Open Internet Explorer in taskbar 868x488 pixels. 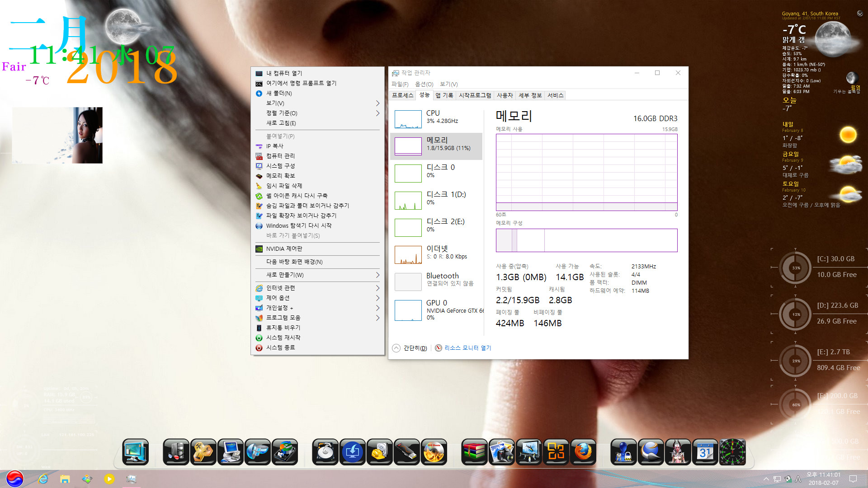[43, 479]
